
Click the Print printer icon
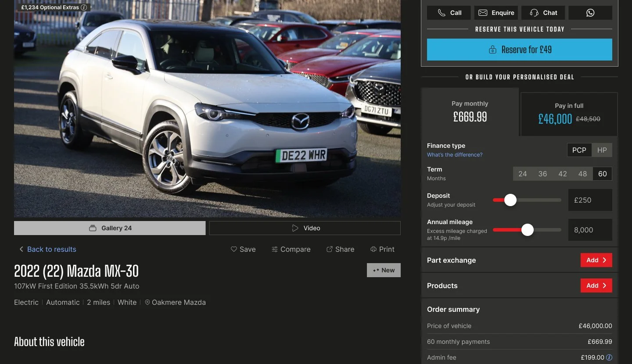pos(373,249)
